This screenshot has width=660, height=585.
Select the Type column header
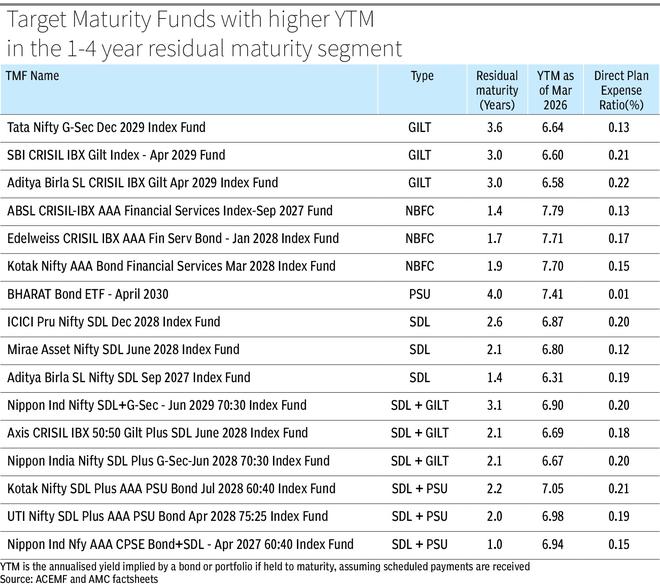tap(421, 75)
